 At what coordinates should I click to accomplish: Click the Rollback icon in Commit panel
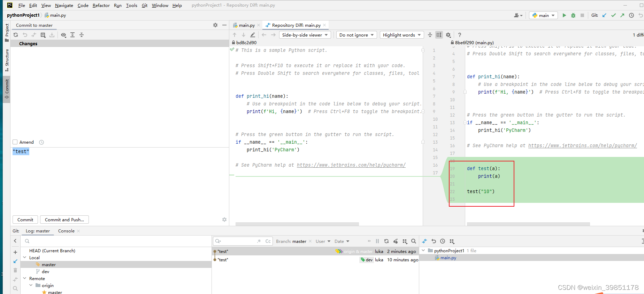25,35
